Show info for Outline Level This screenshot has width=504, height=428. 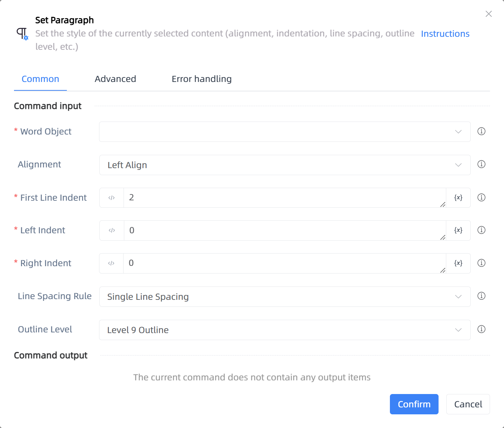coord(482,329)
